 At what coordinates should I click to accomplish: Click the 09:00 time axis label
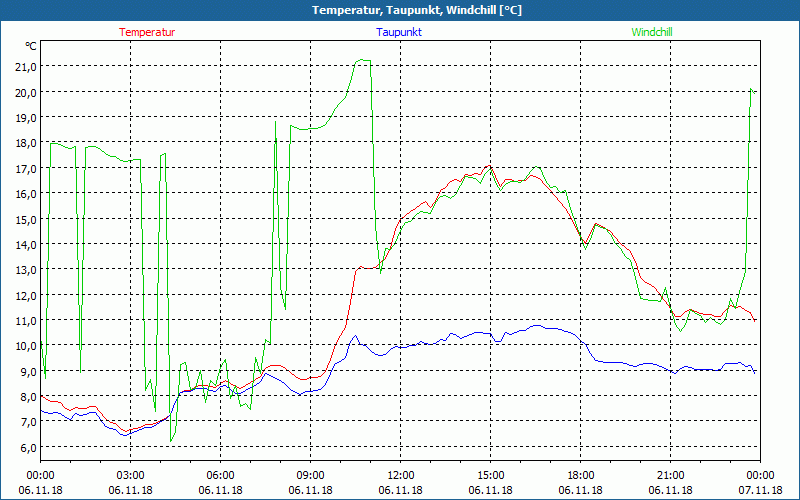tap(310, 476)
